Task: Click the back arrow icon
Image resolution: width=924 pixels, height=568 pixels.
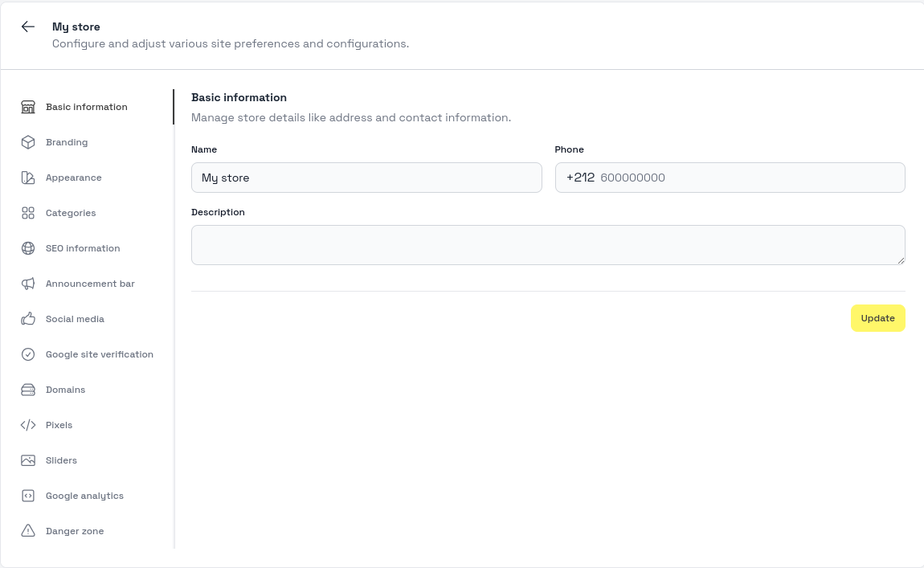Action: click(x=28, y=27)
